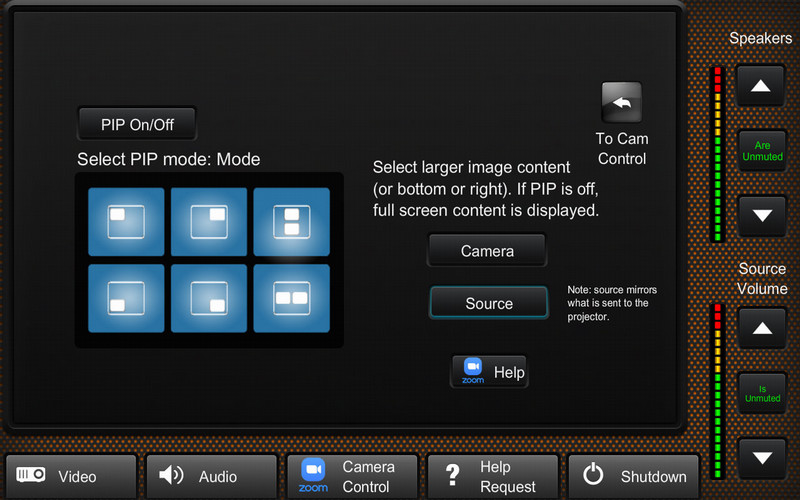Choose side-by-side PIP mode
Image resolution: width=800 pixels, height=500 pixels.
pyautogui.click(x=291, y=298)
